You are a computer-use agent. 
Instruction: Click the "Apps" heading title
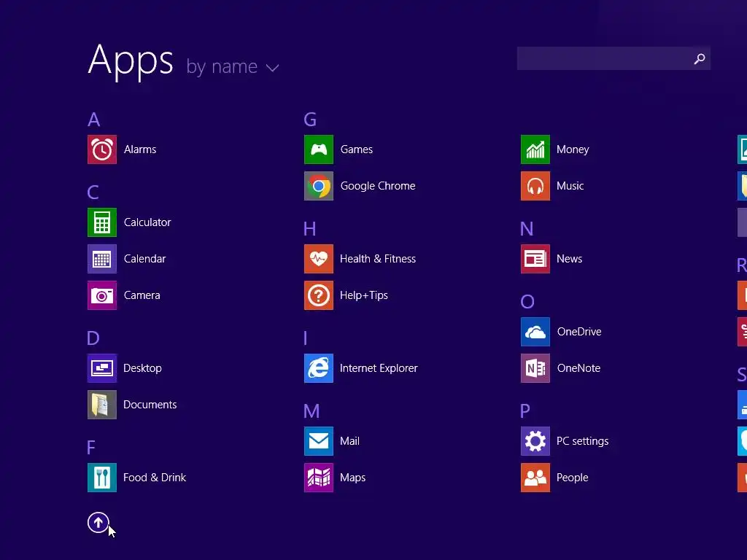tap(131, 61)
